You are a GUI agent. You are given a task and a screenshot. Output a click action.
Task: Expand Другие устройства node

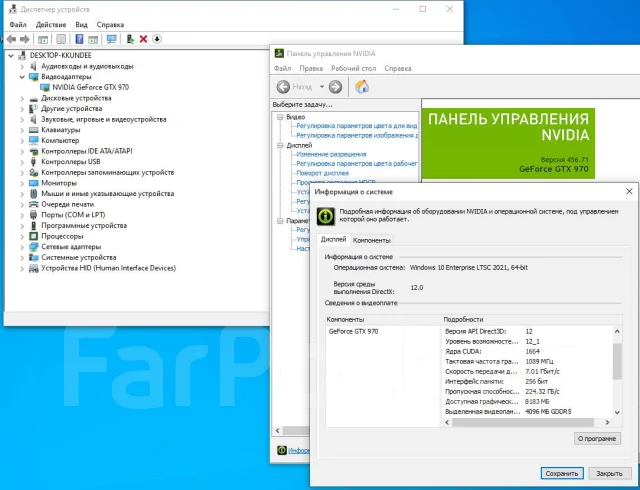[22, 109]
